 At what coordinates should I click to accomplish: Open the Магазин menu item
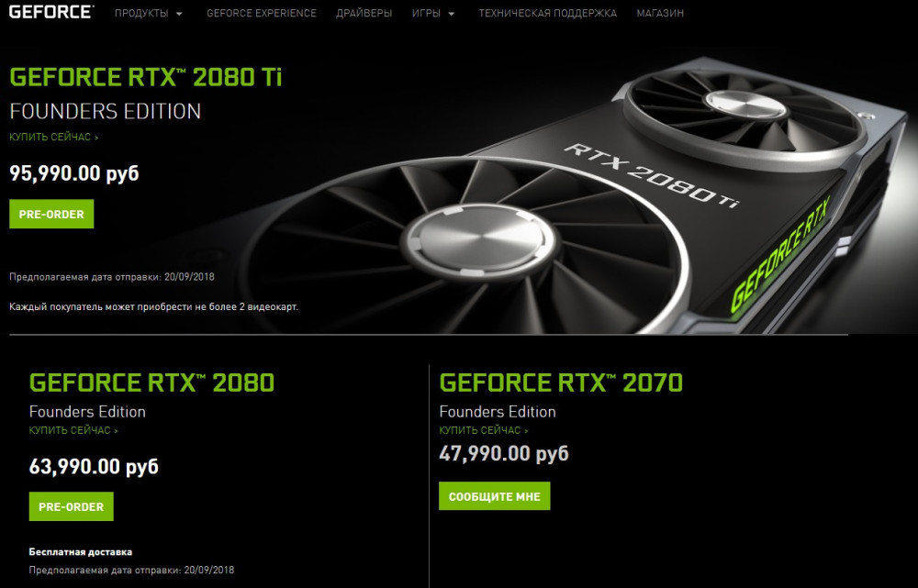pos(660,13)
